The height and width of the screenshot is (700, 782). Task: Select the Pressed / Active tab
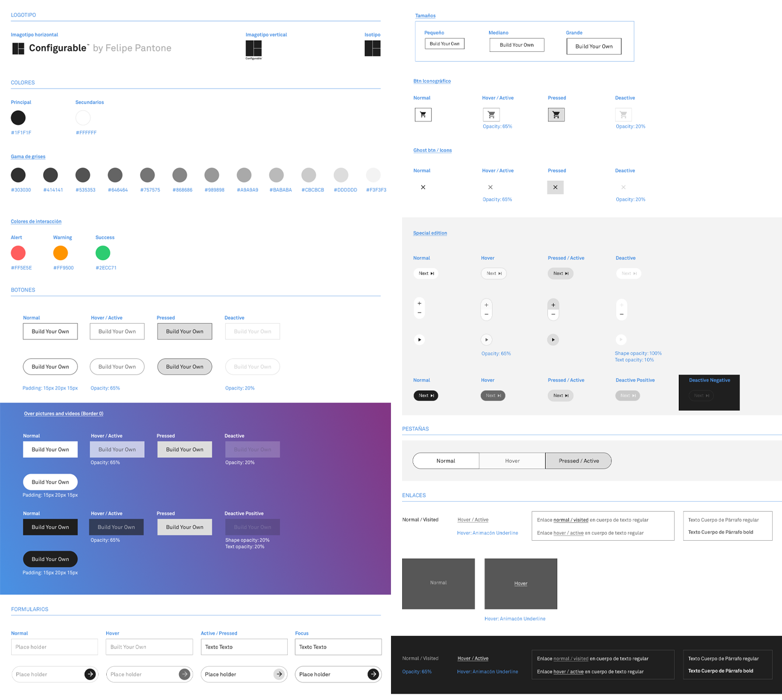tap(578, 460)
